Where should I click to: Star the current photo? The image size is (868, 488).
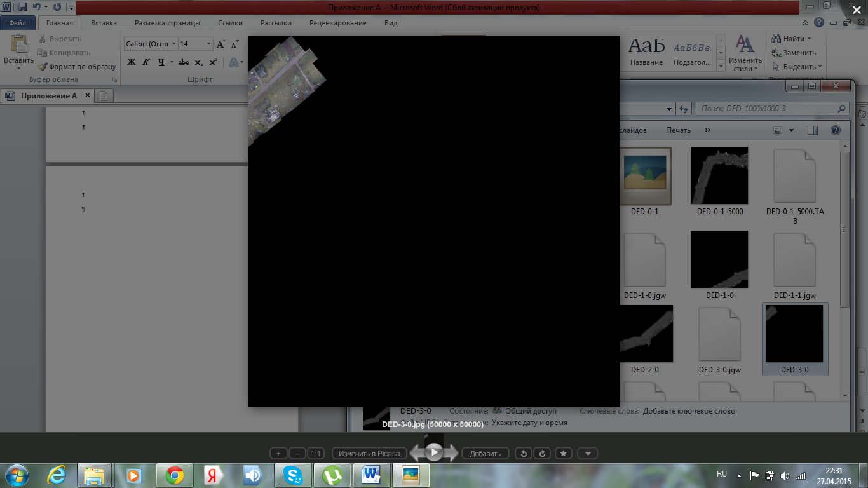pyautogui.click(x=564, y=454)
